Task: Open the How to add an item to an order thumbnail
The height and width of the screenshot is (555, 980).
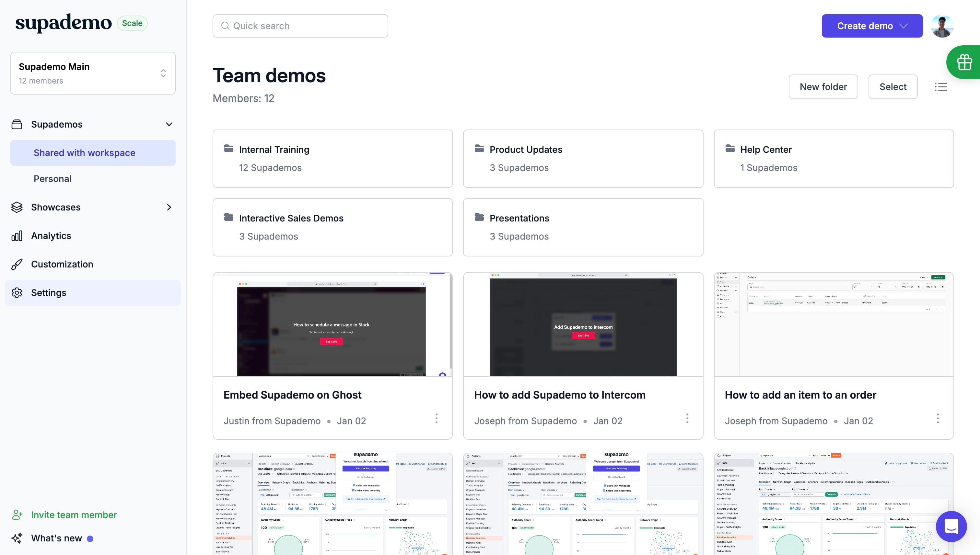Action: tap(834, 324)
